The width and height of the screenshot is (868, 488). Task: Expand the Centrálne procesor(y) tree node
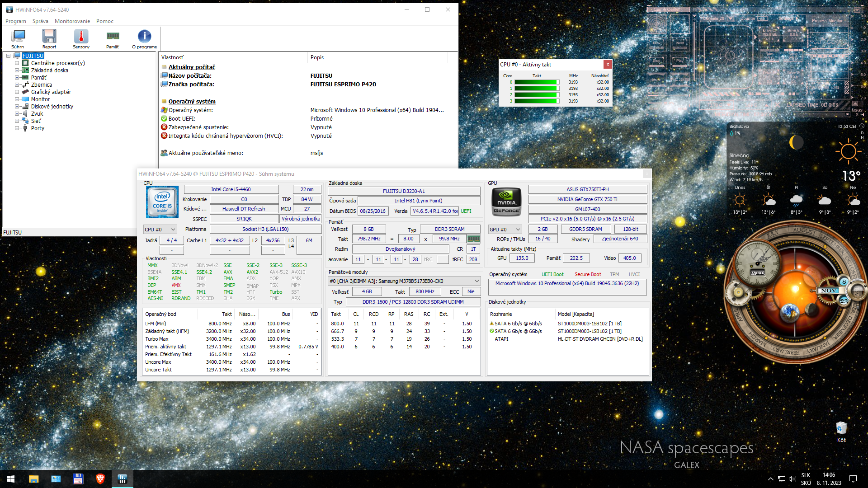click(x=17, y=63)
